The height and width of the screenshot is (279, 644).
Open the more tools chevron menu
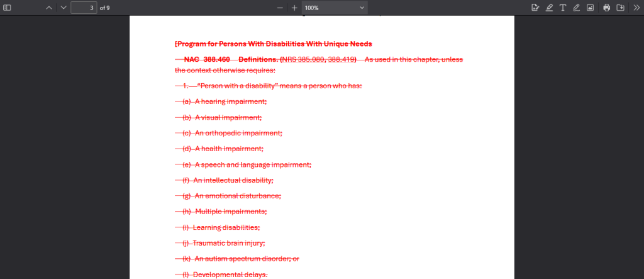[x=636, y=8]
